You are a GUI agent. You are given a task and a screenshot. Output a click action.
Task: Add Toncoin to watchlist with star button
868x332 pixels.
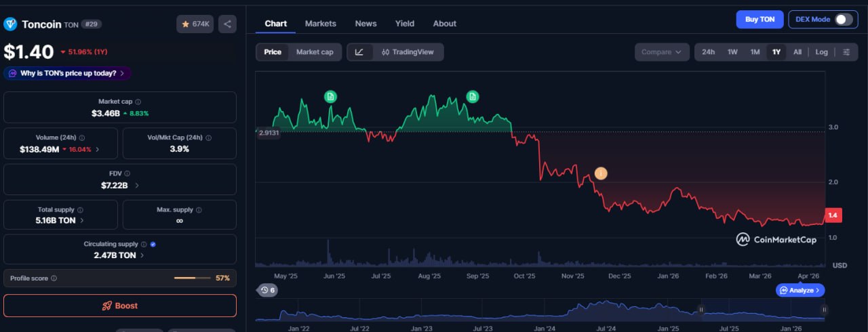[x=195, y=24]
